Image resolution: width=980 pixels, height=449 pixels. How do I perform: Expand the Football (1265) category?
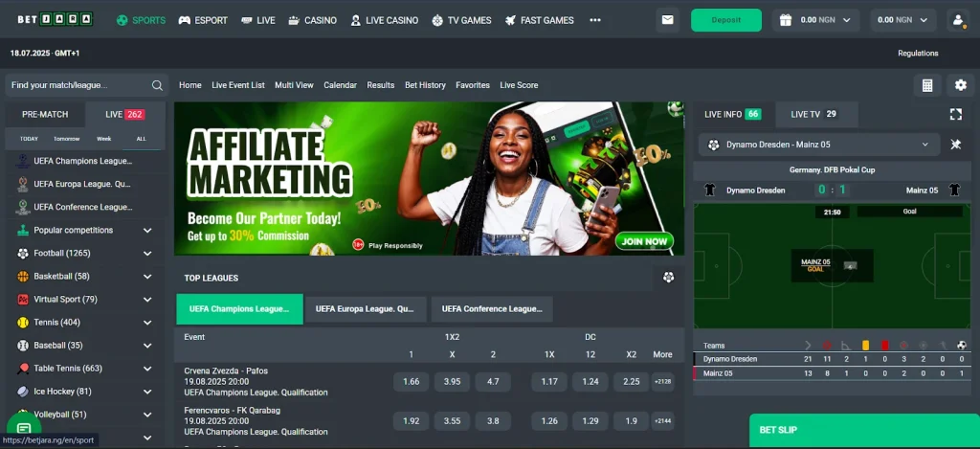coord(147,254)
